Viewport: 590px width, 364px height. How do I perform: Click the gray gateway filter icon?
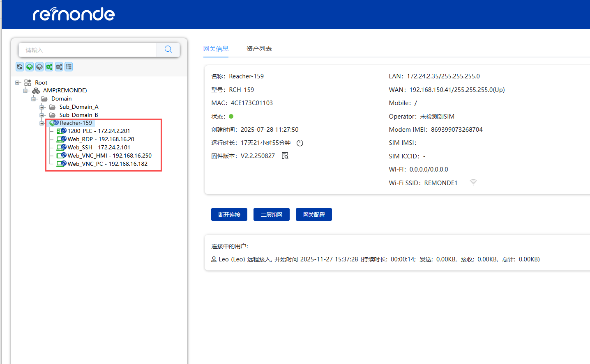[39, 67]
